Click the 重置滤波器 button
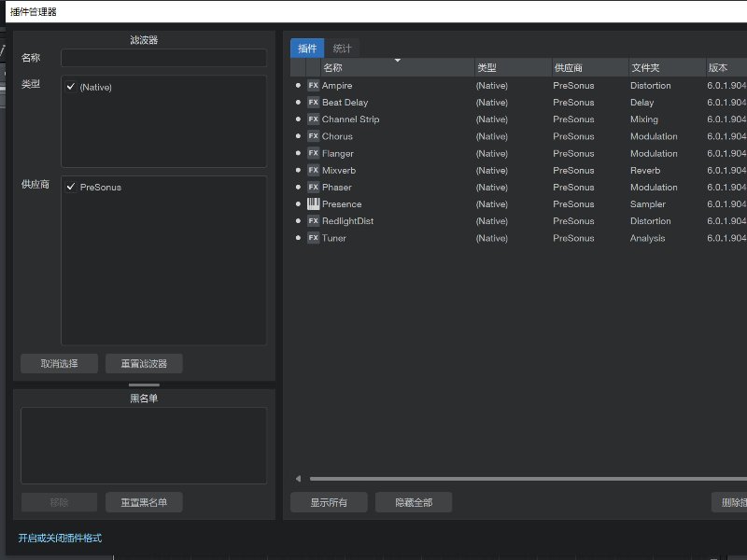Viewport: 747px width, 560px height. 144,364
